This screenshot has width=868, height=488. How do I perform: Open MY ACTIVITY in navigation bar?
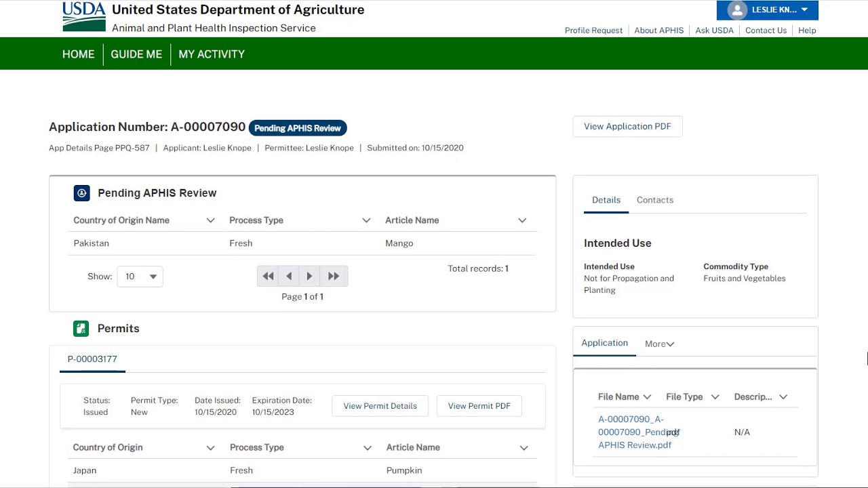point(212,54)
